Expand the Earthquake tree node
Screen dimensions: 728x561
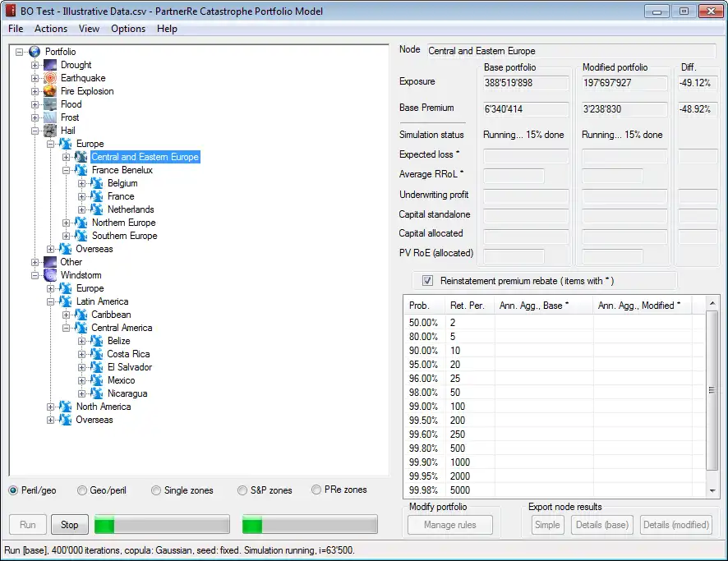tap(35, 78)
